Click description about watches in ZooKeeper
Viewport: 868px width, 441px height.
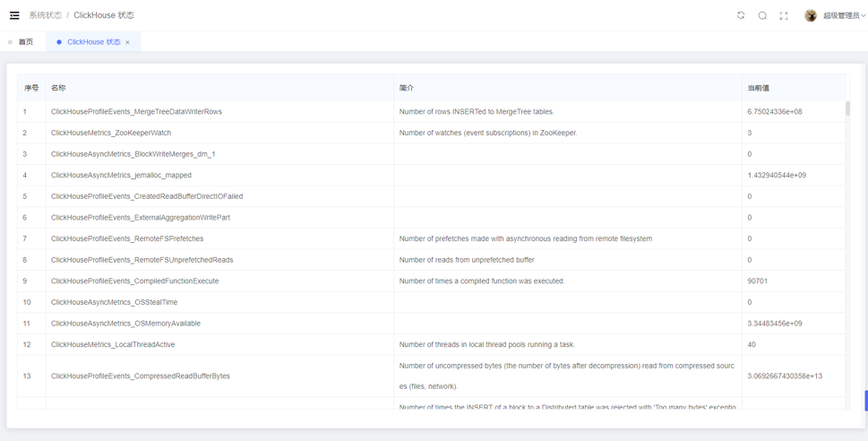488,133
